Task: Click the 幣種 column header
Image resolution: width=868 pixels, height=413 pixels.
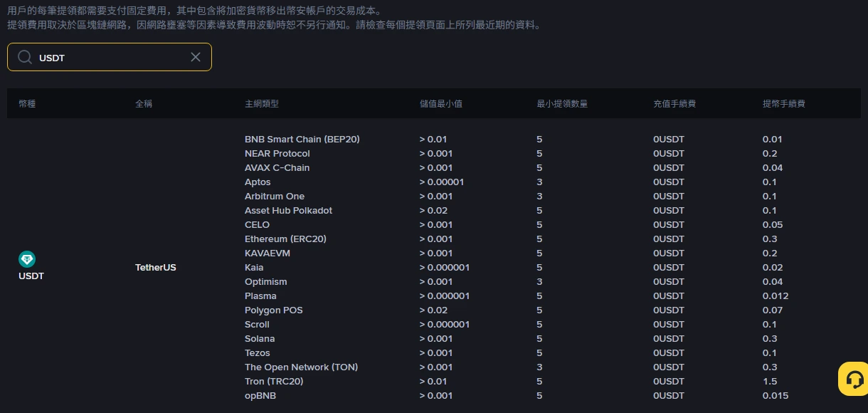Action: click(x=27, y=104)
